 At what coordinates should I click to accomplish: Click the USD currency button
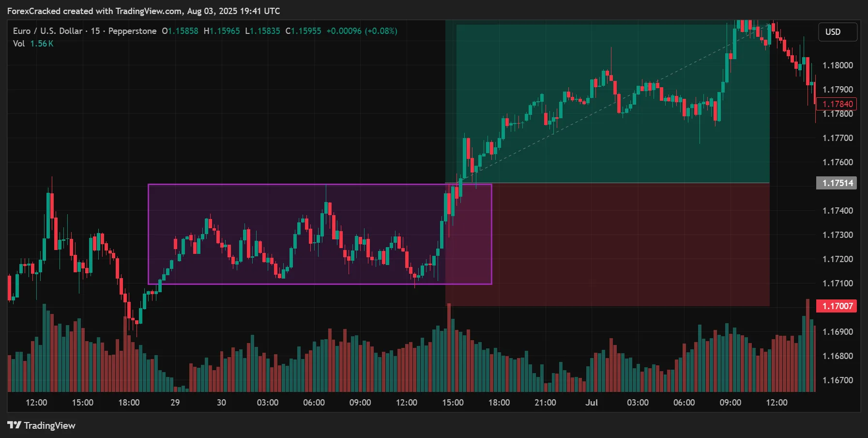[x=837, y=31]
